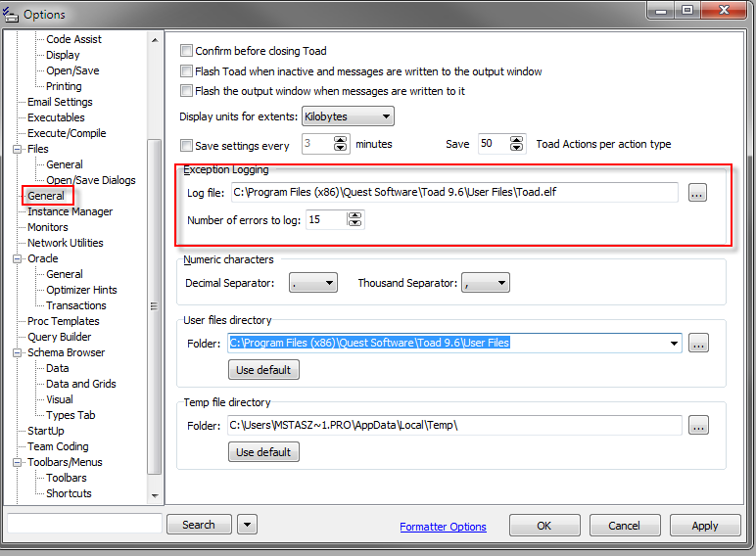Open Execute/Compile options
The width and height of the screenshot is (756, 556).
pyautogui.click(x=67, y=133)
